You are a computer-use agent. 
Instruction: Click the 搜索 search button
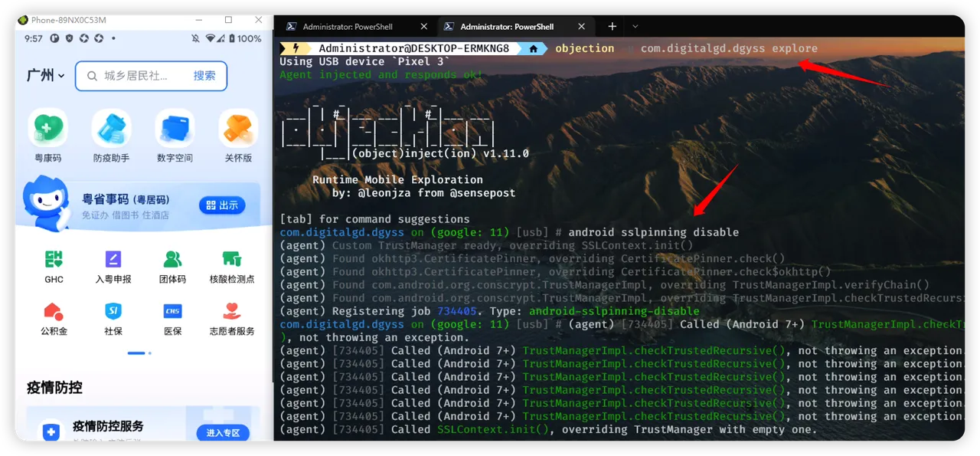204,76
